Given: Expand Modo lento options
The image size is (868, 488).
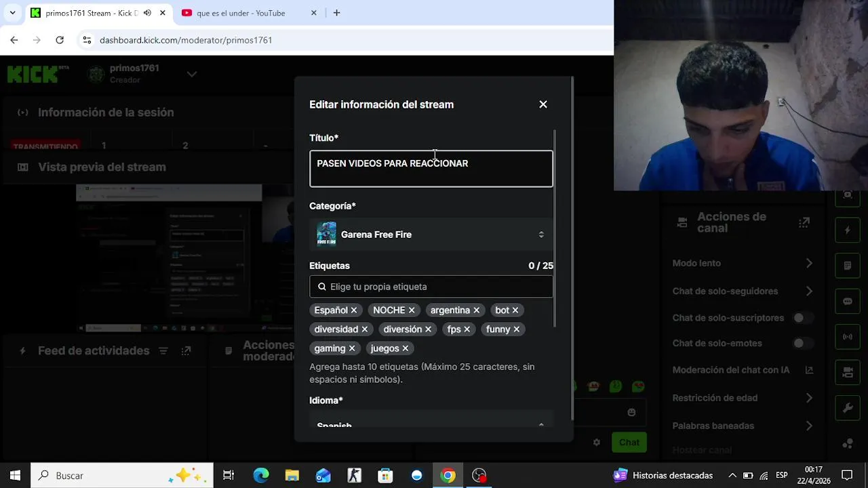Looking at the screenshot, I should (x=809, y=263).
